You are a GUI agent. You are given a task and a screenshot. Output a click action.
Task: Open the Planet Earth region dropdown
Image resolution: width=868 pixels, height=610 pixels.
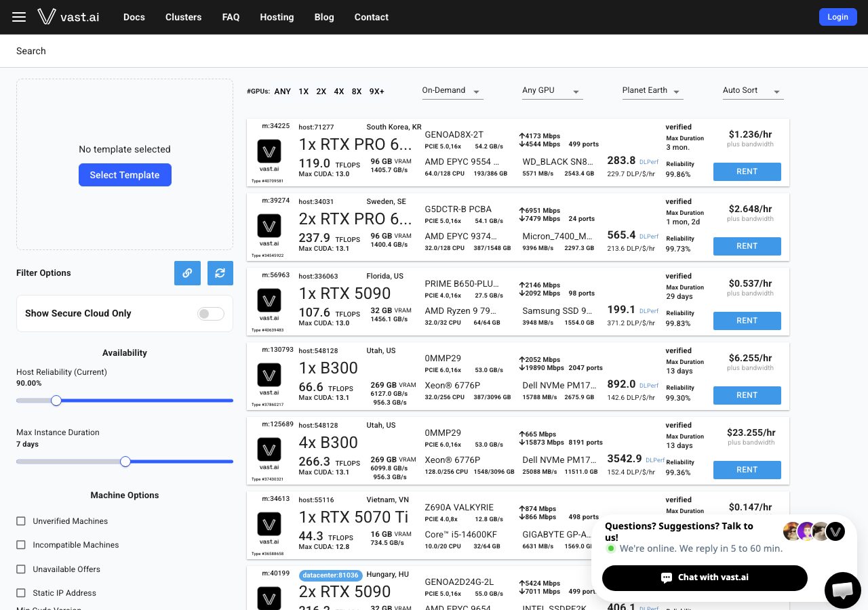652,91
